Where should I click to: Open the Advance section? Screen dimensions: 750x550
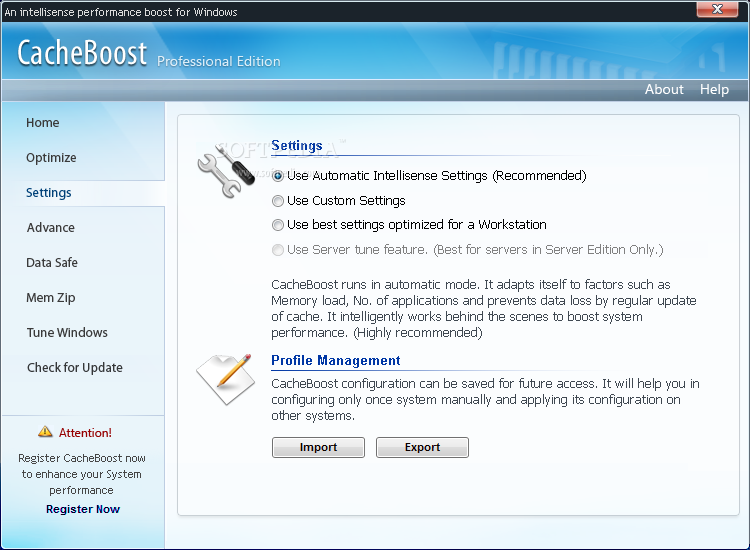(x=51, y=228)
